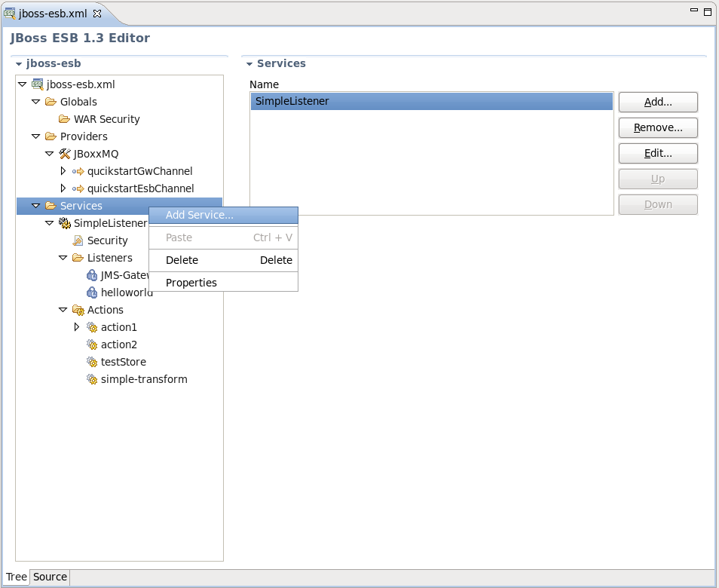The height and width of the screenshot is (588, 719).
Task: Click the WAR Security folder icon
Action: [x=65, y=119]
